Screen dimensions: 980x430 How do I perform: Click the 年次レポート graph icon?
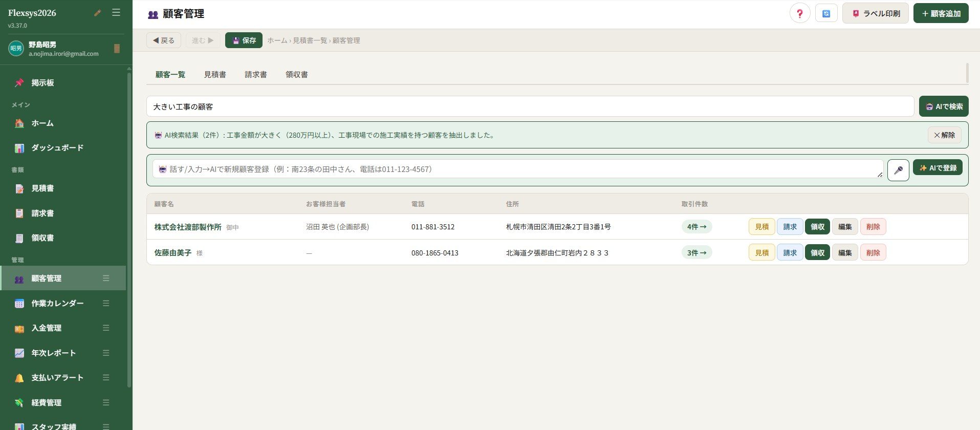(19, 353)
